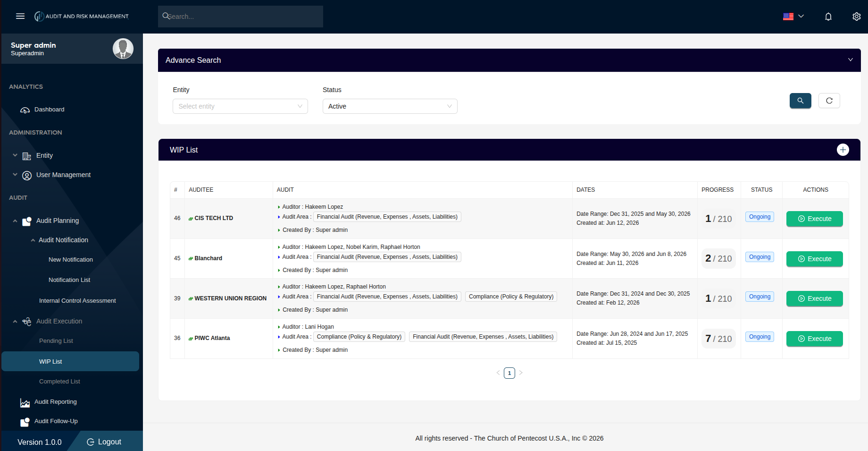Execute the CIS TECH LTD audit
The height and width of the screenshot is (451, 868).
coord(815,219)
